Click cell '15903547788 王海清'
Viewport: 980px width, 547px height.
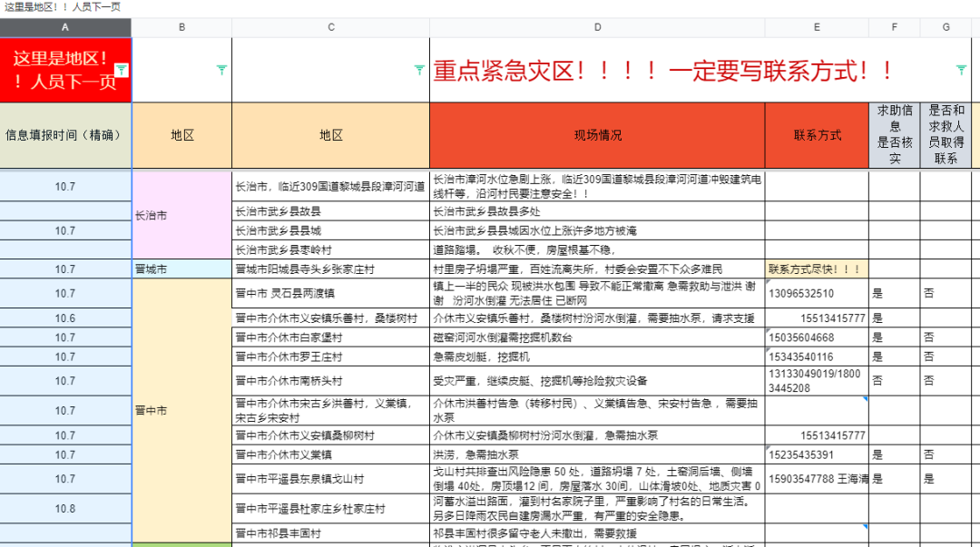pos(817,479)
